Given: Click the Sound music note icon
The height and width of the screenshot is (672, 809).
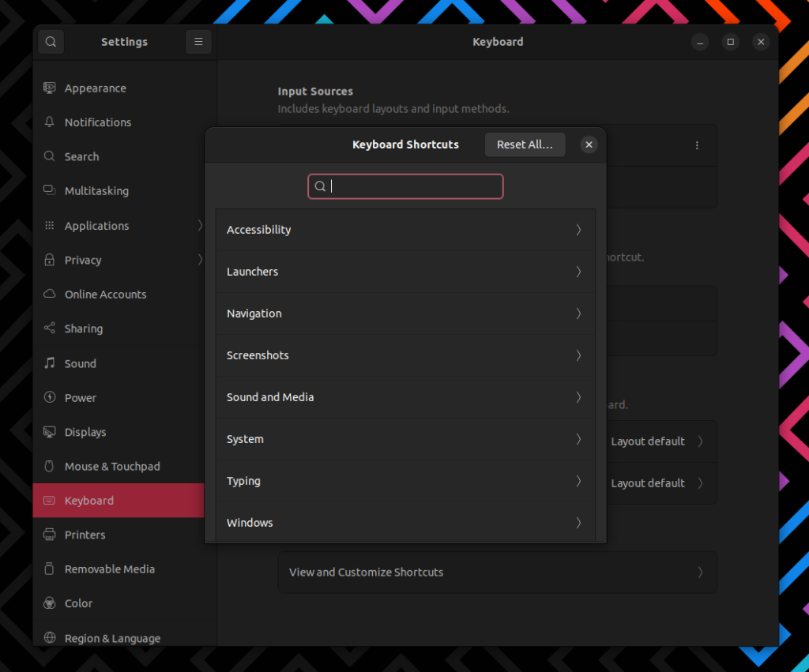Looking at the screenshot, I should (50, 363).
